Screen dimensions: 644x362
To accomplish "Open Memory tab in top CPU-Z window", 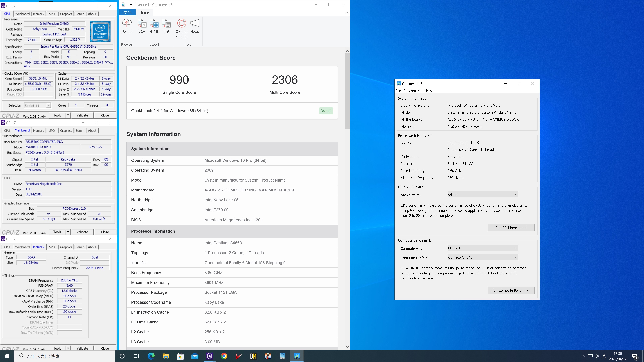I will tap(39, 14).
